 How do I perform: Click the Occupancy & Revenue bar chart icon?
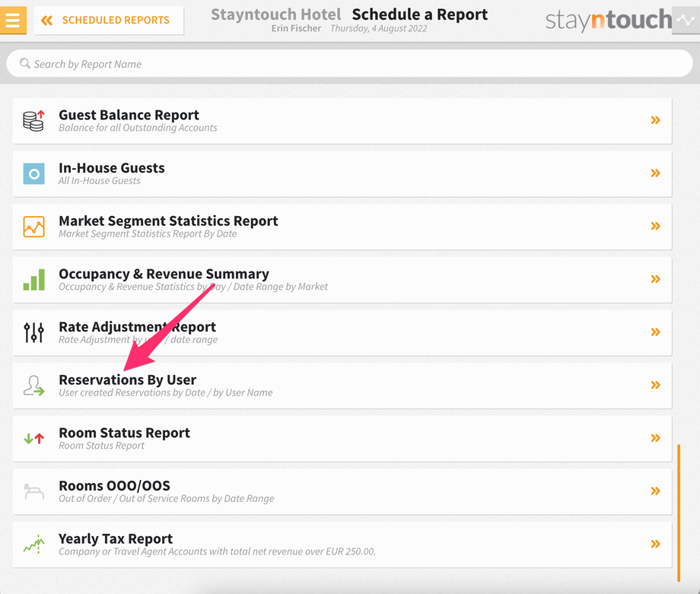(x=34, y=280)
